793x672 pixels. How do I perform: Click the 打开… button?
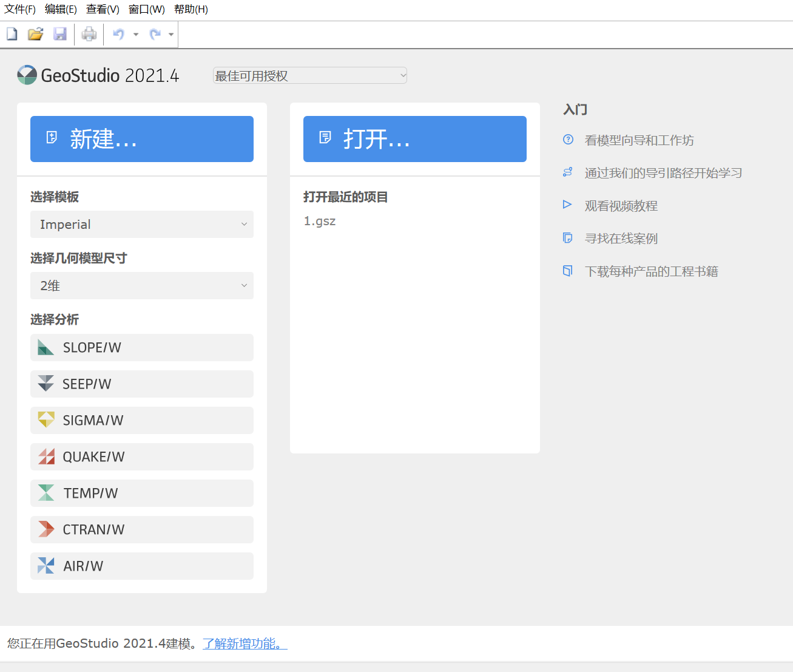(415, 139)
